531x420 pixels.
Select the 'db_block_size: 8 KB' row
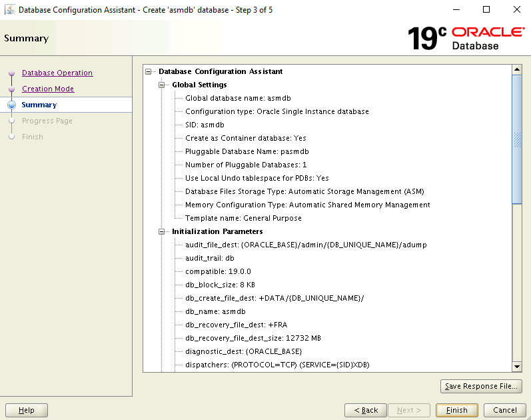click(x=220, y=285)
